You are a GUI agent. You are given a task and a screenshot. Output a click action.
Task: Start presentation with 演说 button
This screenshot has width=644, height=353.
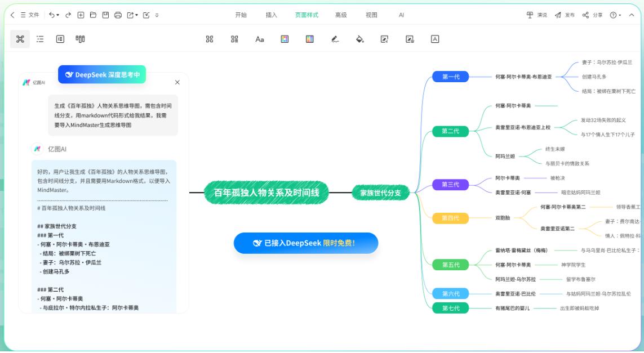click(537, 15)
